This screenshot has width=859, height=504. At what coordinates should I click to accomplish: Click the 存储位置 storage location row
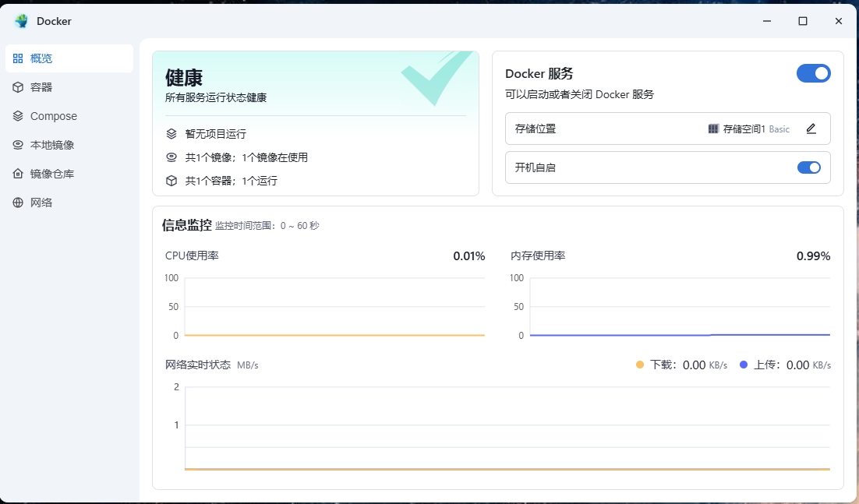(x=668, y=129)
